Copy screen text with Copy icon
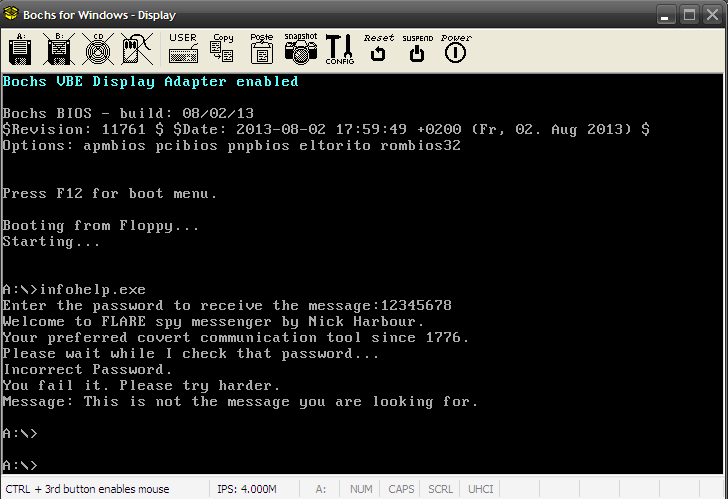This screenshot has height=499, width=728. 222,48
